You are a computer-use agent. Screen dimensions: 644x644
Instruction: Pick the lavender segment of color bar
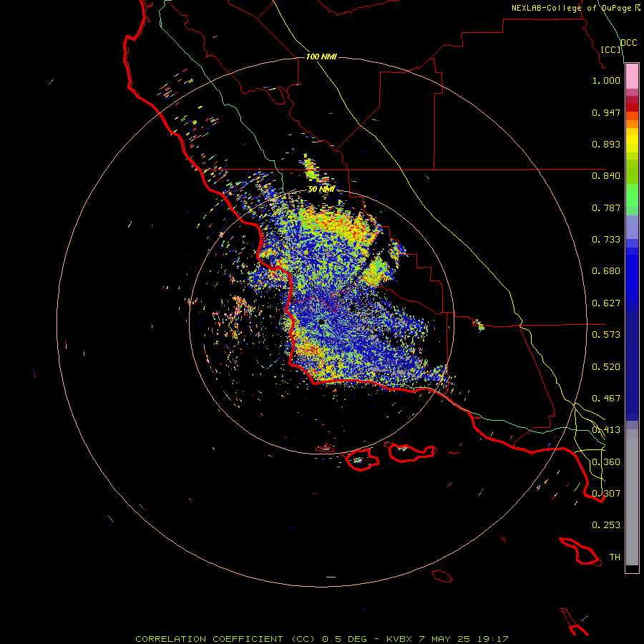tap(632, 227)
